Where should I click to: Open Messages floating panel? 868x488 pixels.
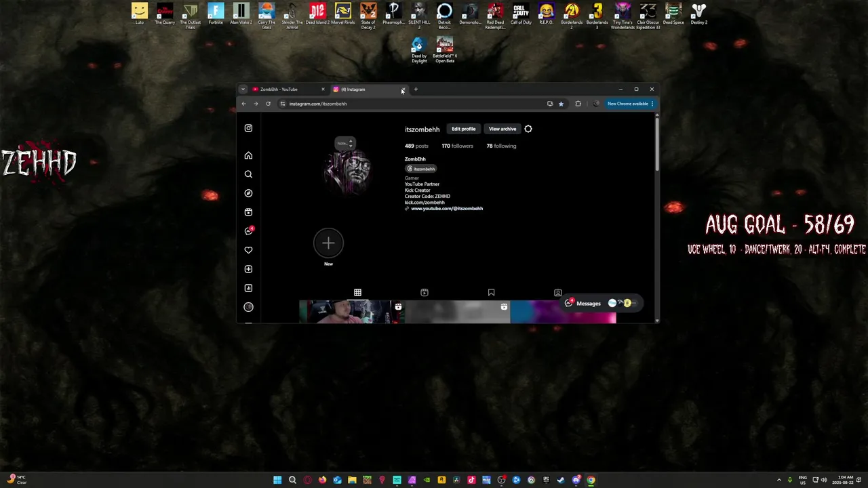pyautogui.click(x=600, y=304)
